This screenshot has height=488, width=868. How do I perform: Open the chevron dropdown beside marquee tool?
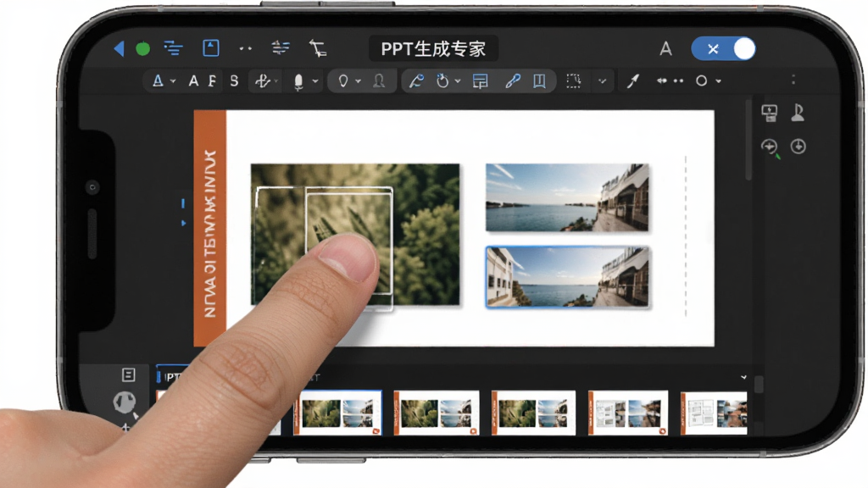click(603, 81)
